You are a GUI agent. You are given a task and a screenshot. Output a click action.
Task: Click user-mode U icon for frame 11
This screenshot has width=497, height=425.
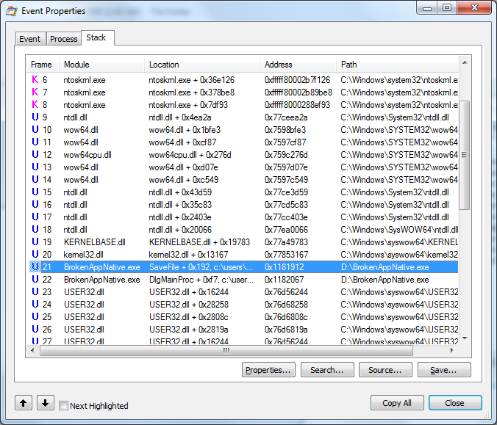coord(35,142)
